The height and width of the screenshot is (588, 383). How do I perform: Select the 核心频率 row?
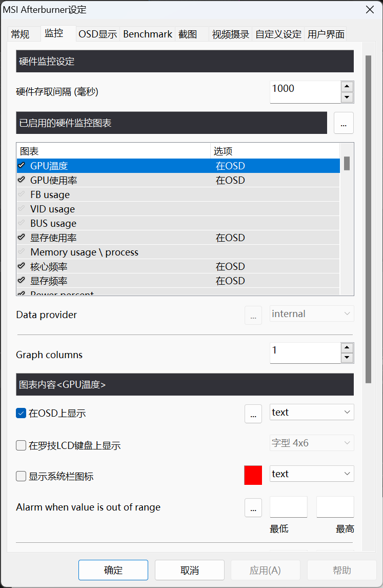(178, 266)
